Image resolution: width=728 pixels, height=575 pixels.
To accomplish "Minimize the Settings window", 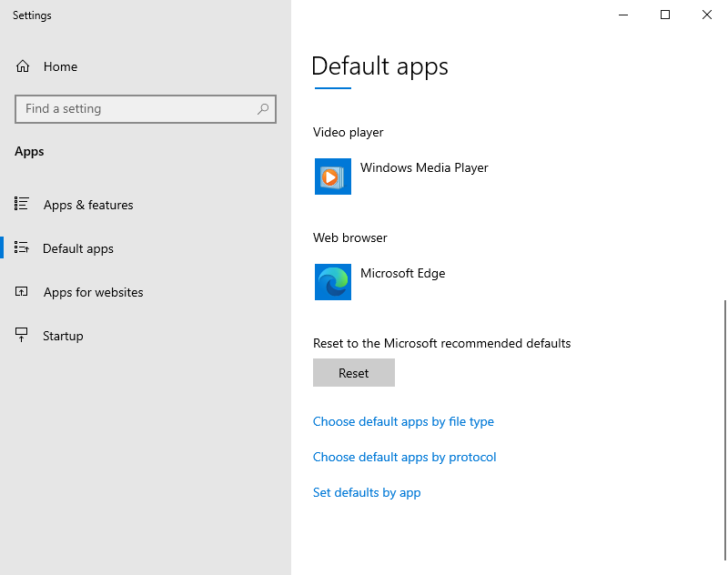I will (x=623, y=15).
